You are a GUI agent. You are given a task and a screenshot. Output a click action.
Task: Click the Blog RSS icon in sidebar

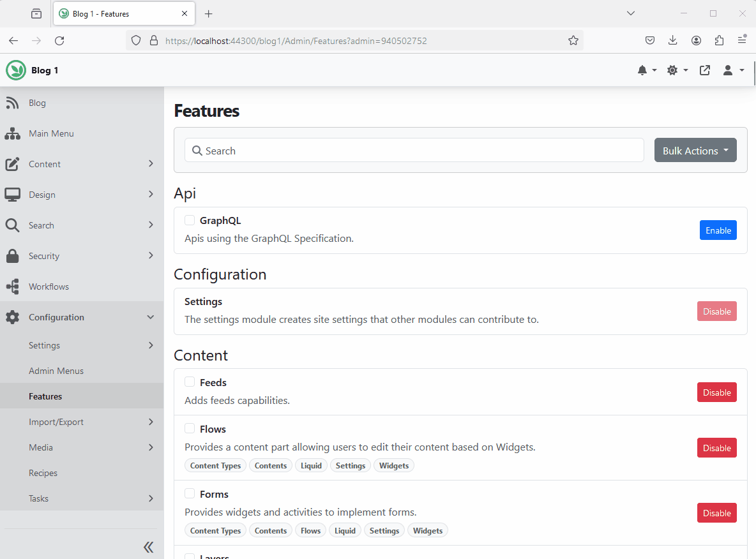(x=12, y=103)
